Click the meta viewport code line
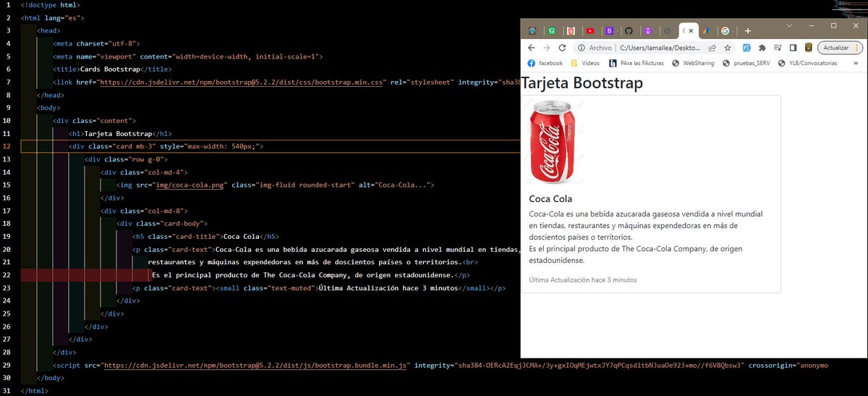This screenshot has width=868, height=396. (x=187, y=56)
